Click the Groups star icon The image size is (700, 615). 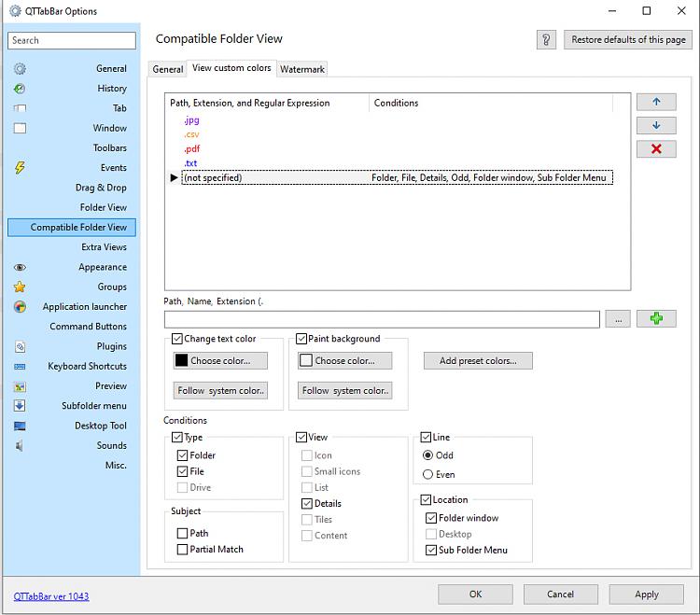point(20,287)
